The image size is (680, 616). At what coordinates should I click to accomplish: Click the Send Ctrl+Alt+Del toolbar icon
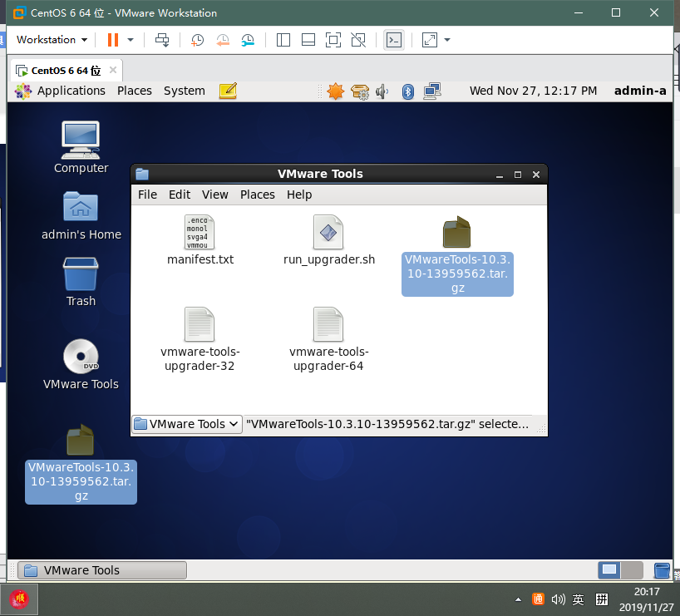tap(162, 40)
